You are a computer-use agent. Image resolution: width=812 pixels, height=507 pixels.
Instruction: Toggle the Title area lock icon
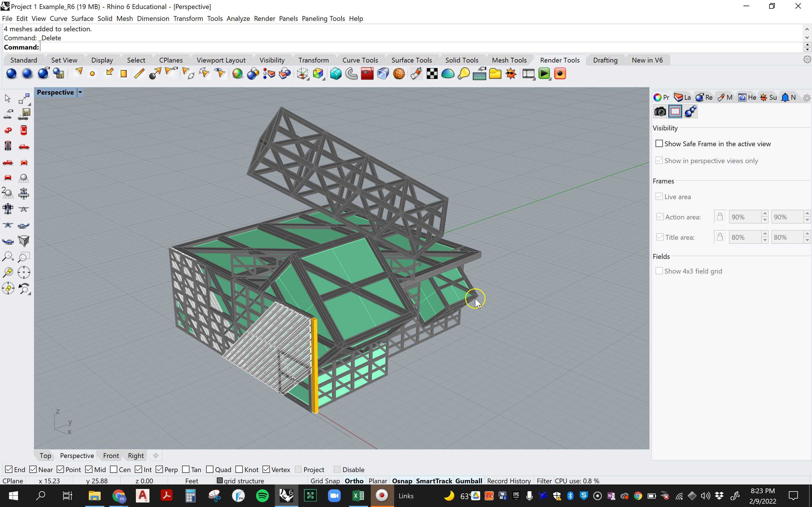point(720,237)
